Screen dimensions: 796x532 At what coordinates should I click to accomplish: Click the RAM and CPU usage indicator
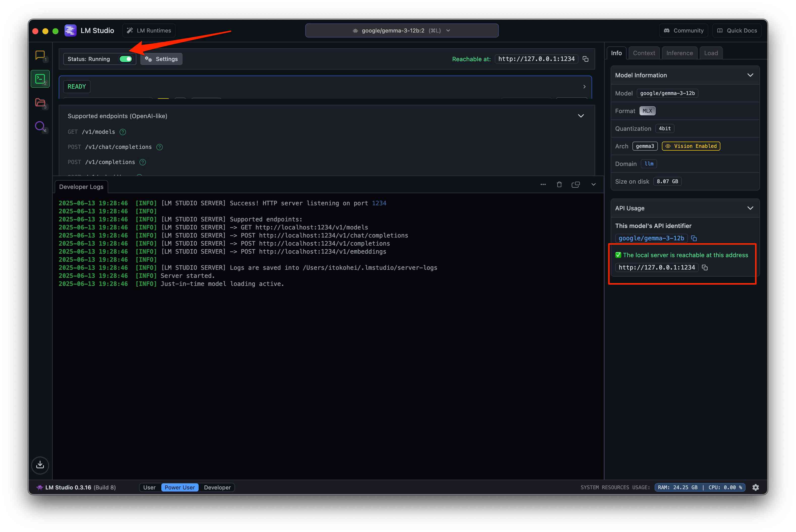point(700,488)
